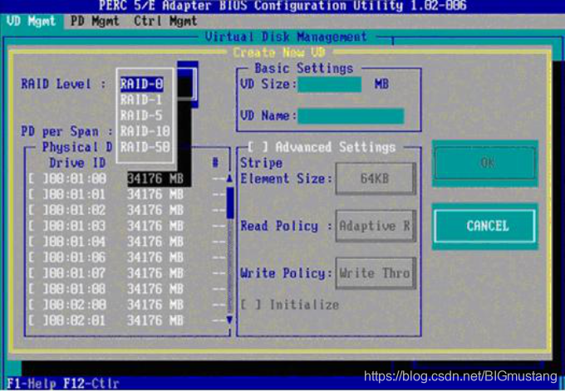Open the Ctrl Mgmt tab
Image resolution: width=565 pixels, height=392 pixels.
coord(165,22)
